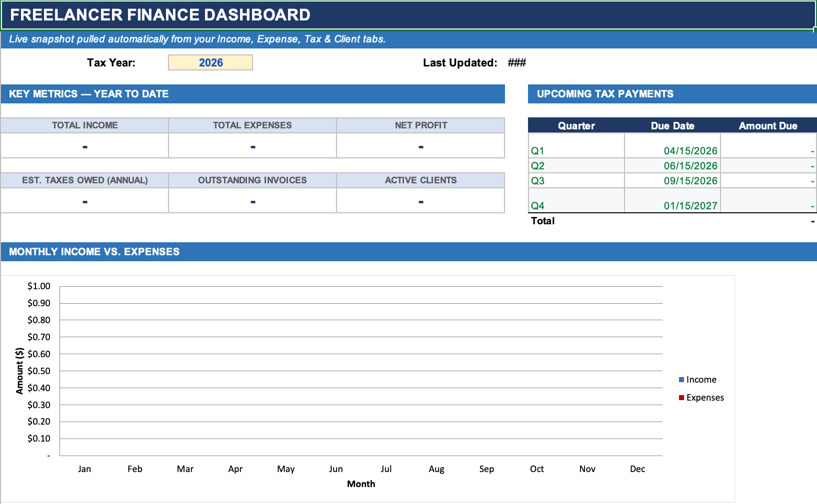Select the TOTAL EXPENSES header cell

point(252,125)
